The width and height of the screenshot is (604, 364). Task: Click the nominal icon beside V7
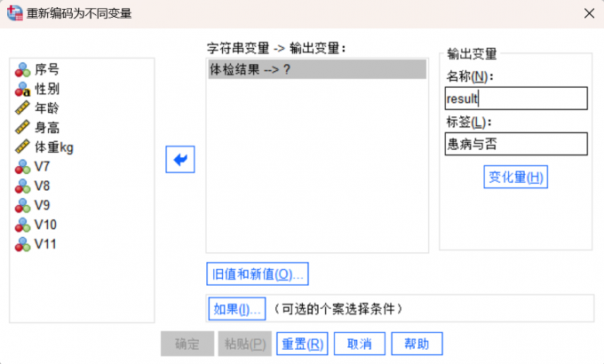point(22,167)
